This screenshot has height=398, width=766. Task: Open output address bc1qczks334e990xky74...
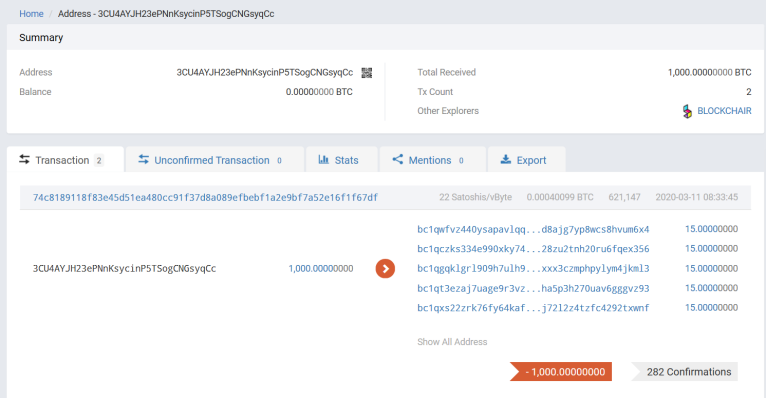533,249
